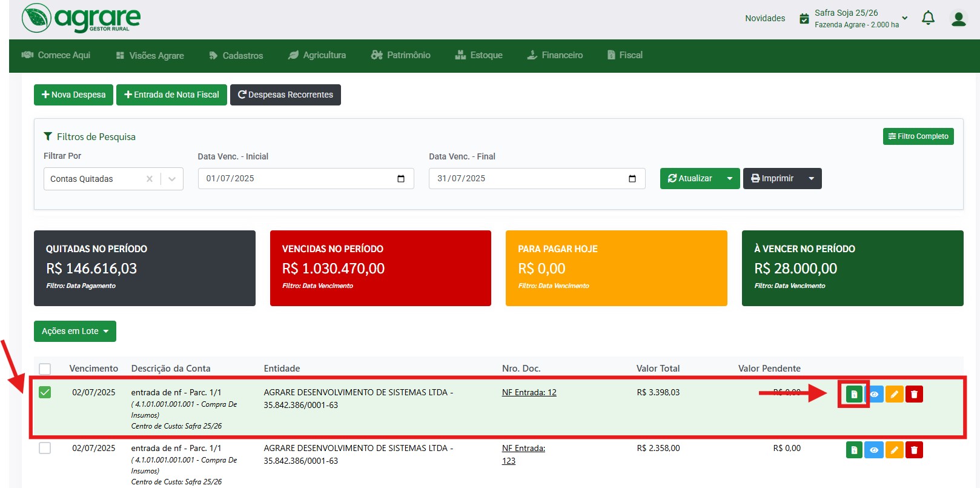Click the Entidade column header
The height and width of the screenshot is (488, 980).
click(282, 369)
